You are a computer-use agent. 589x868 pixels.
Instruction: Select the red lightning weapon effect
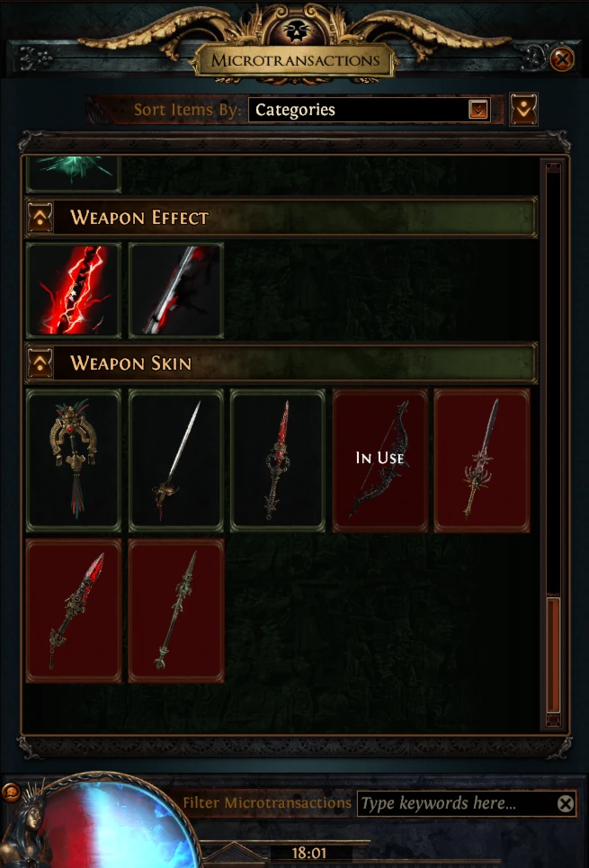pos(74,291)
